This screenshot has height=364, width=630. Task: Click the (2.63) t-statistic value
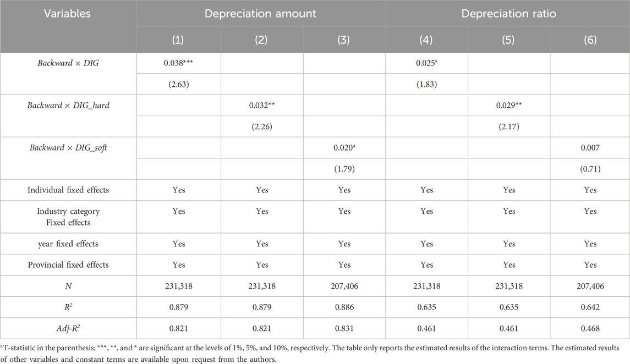click(x=178, y=84)
